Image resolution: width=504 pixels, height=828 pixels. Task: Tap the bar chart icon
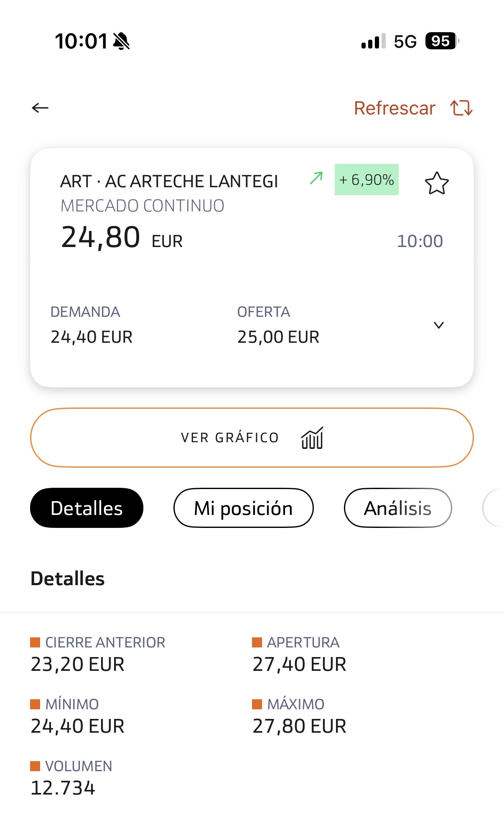point(312,438)
